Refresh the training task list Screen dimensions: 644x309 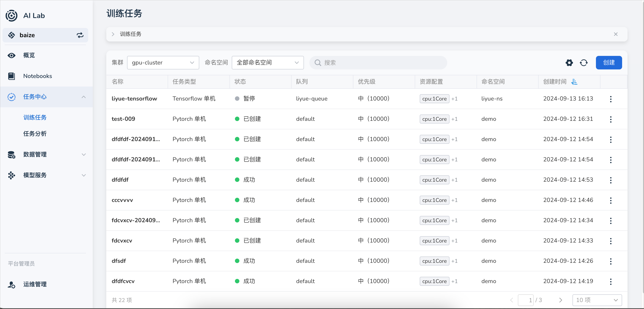point(584,63)
